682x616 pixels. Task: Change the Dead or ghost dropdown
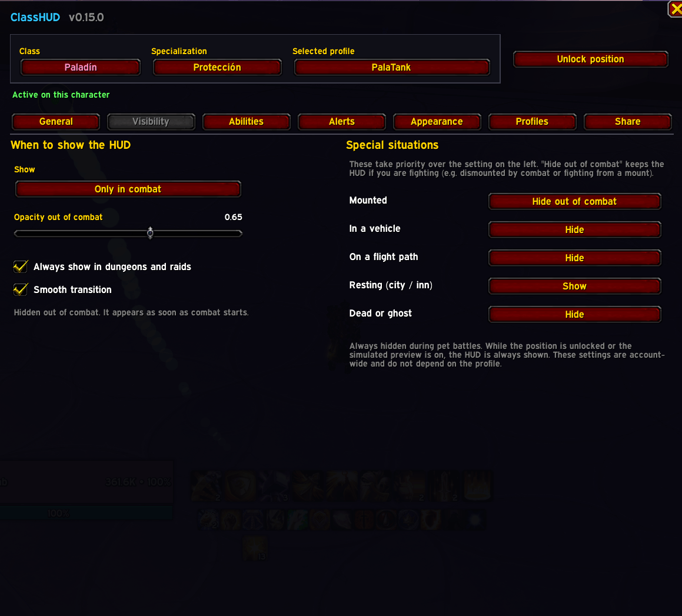click(574, 315)
